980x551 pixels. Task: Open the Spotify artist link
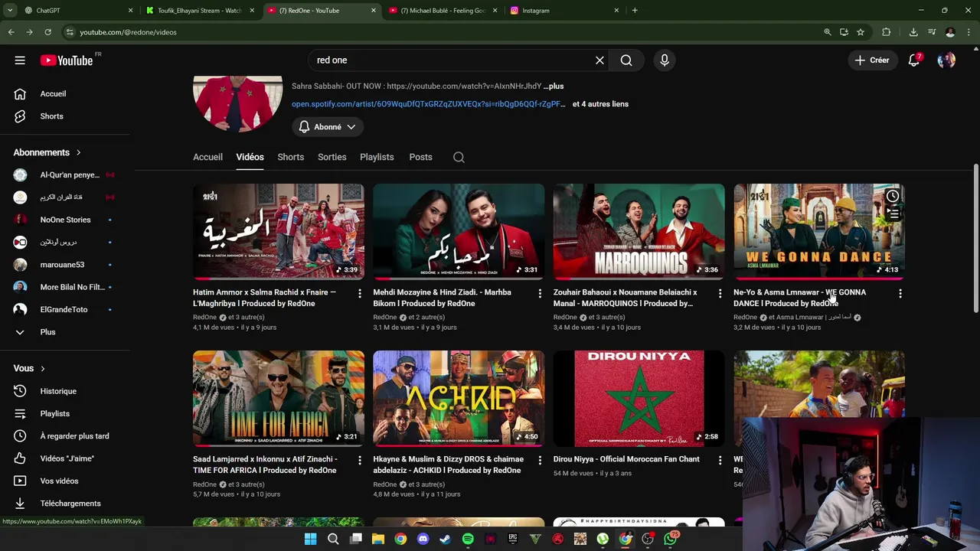click(428, 104)
